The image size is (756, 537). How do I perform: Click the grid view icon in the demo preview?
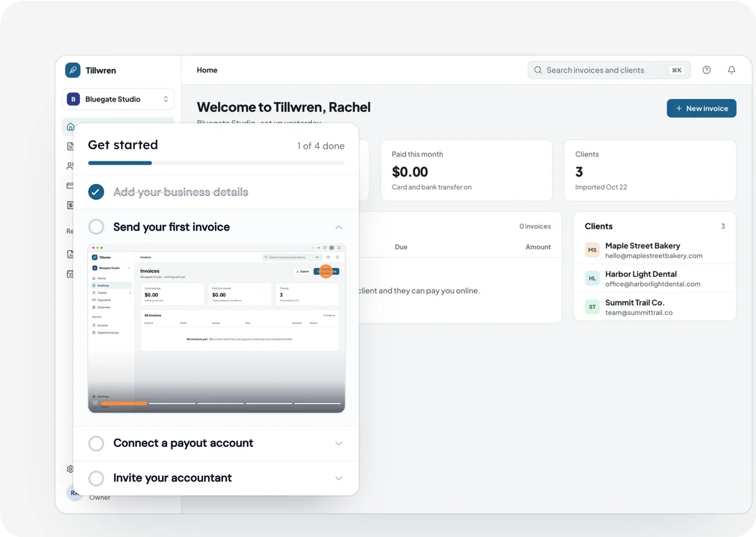331,248
